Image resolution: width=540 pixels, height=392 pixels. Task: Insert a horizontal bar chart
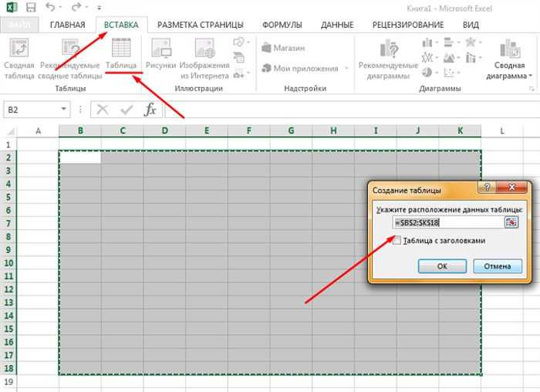[448, 42]
